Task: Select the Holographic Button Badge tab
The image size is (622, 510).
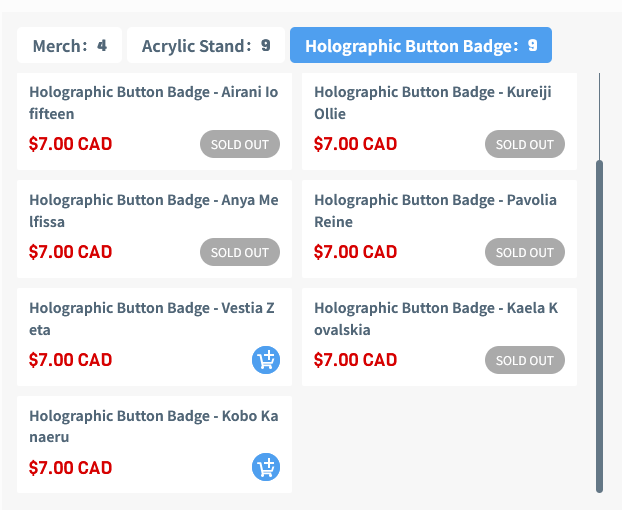Action: click(420, 45)
